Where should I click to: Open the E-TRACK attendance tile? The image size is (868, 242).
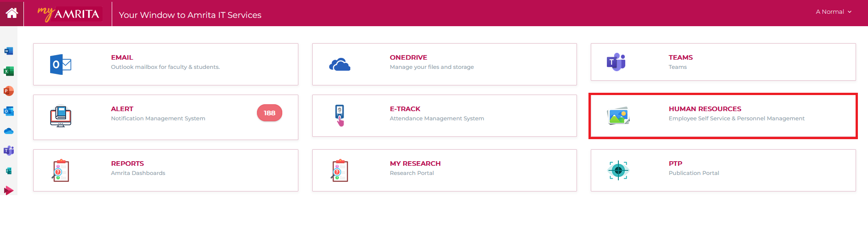(x=405, y=109)
